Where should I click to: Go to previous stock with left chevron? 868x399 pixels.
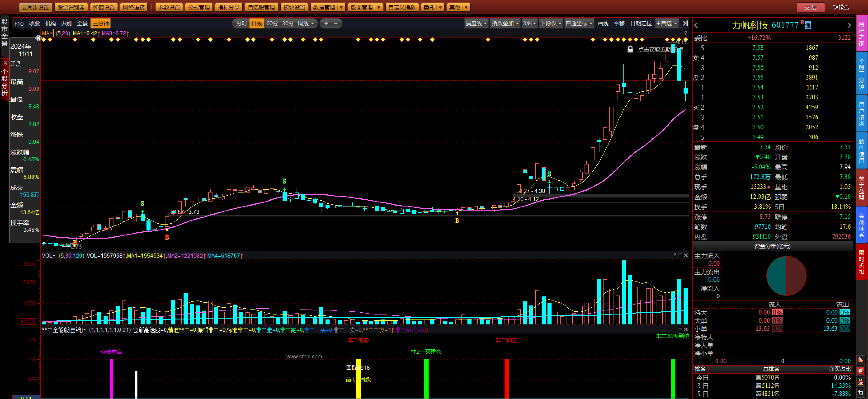click(x=696, y=25)
